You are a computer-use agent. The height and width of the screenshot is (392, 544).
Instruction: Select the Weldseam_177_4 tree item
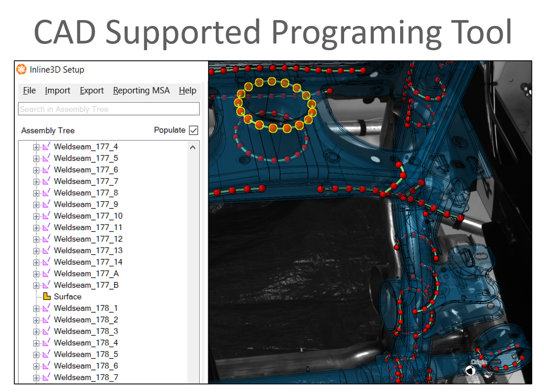pos(86,147)
